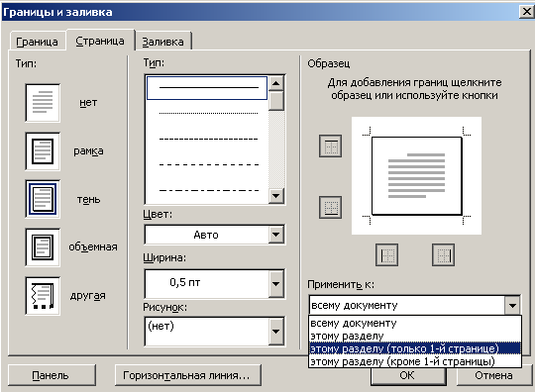The width and height of the screenshot is (535, 392).
Task: Cancel with the Отмена button
Action: point(494,376)
